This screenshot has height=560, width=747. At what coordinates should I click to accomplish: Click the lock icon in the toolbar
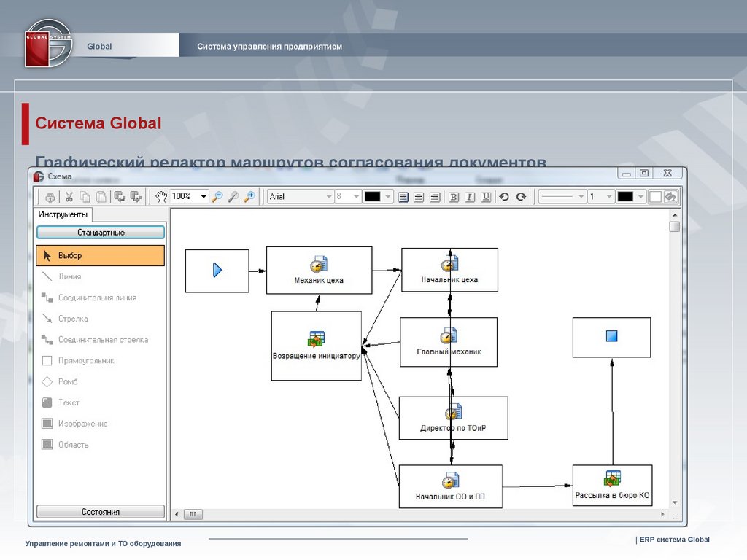point(50,197)
